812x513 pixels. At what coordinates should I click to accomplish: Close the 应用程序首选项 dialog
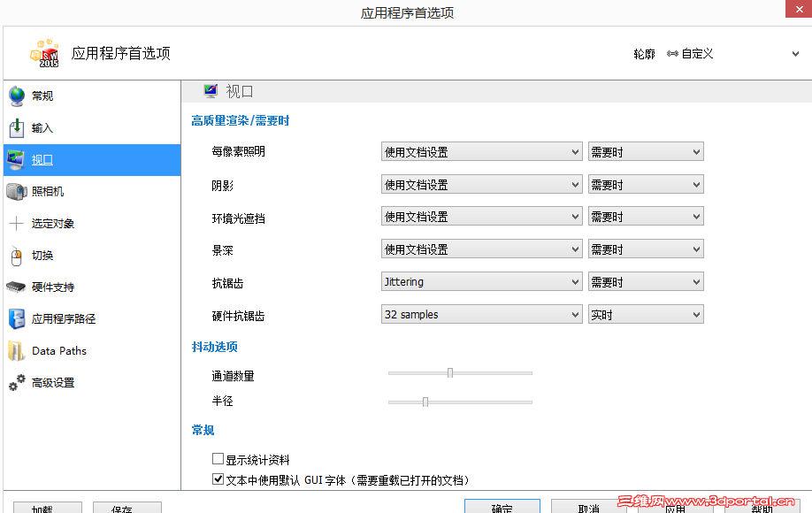[x=799, y=9]
